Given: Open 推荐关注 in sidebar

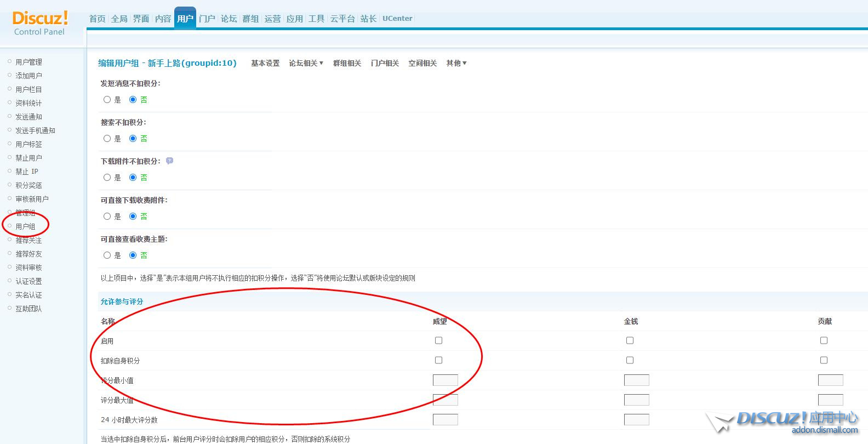Looking at the screenshot, I should [x=28, y=240].
